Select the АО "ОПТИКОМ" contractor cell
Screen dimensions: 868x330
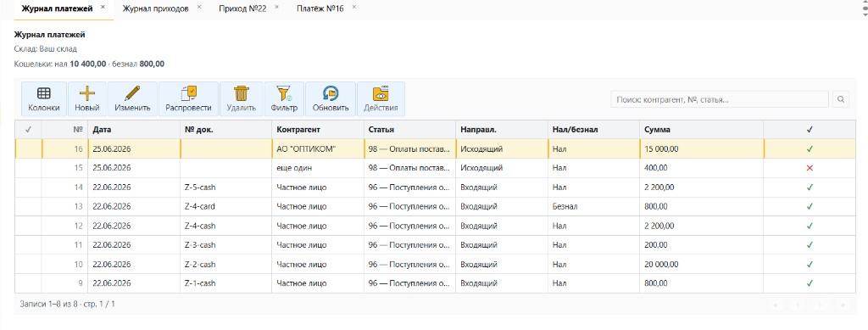point(318,149)
